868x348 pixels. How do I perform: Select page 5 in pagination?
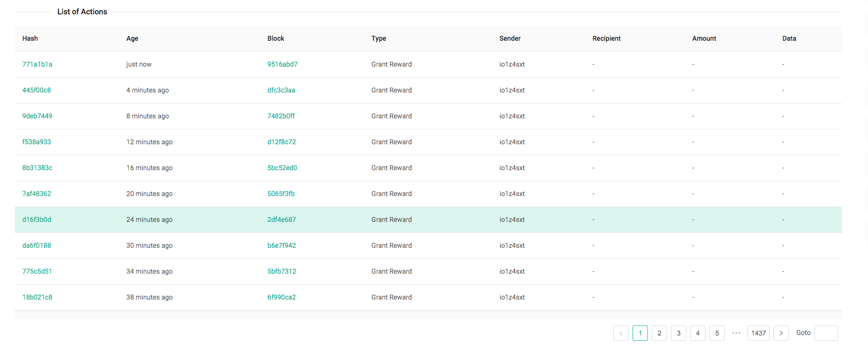[717, 333]
